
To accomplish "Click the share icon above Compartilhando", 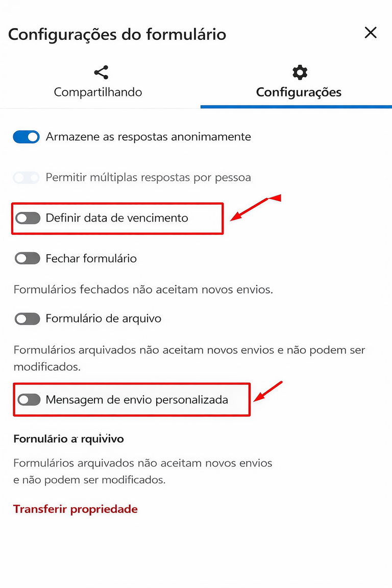I will click(x=102, y=72).
